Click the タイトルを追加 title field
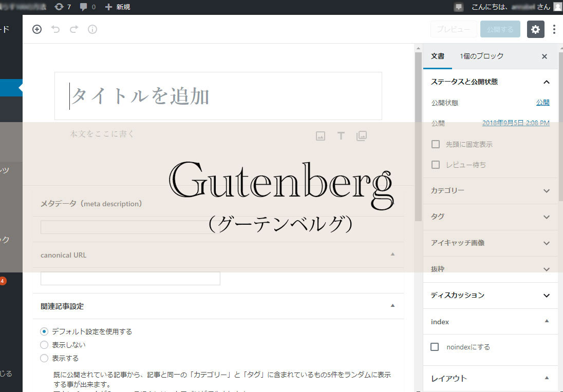The image size is (563, 392). (x=218, y=96)
